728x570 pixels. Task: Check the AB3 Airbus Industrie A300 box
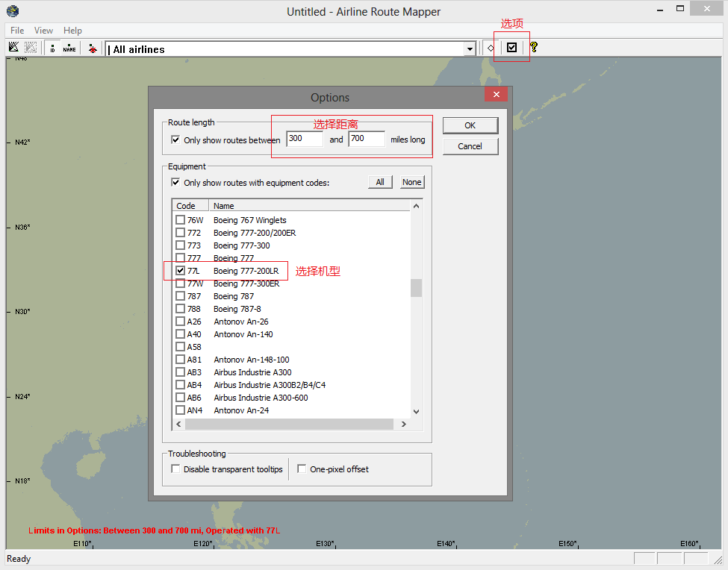pos(180,372)
